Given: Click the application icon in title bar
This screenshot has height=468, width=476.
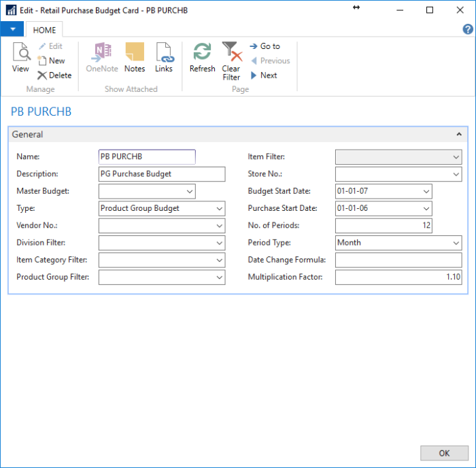Looking at the screenshot, I should click(12, 10).
